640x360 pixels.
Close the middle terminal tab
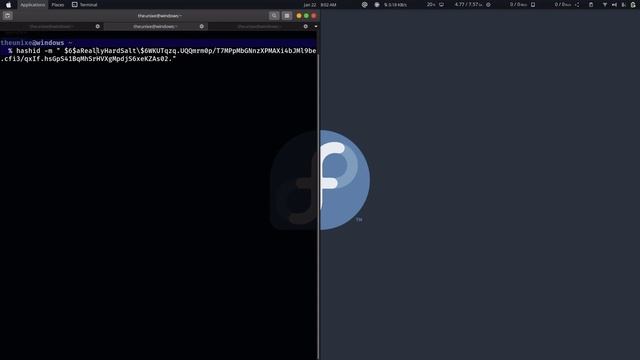tap(202, 27)
